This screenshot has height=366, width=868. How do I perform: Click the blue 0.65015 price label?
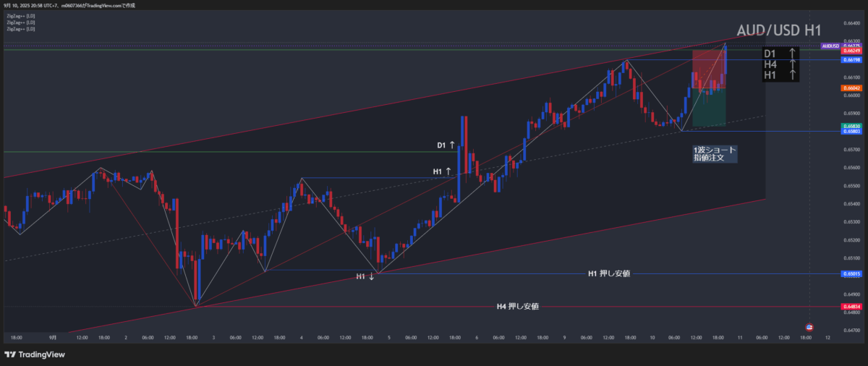(851, 274)
